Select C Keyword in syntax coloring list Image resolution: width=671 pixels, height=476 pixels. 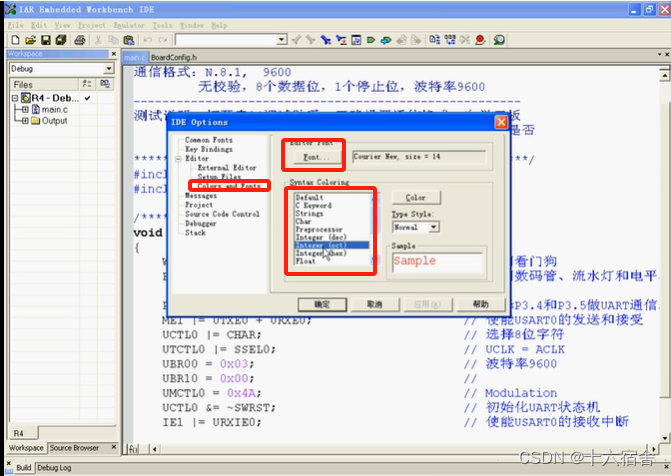314,205
